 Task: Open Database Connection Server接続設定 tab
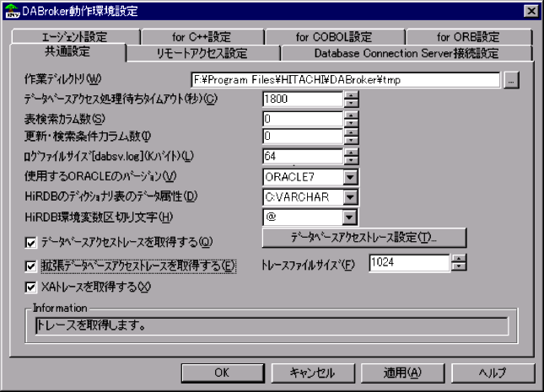pyautogui.click(x=407, y=53)
